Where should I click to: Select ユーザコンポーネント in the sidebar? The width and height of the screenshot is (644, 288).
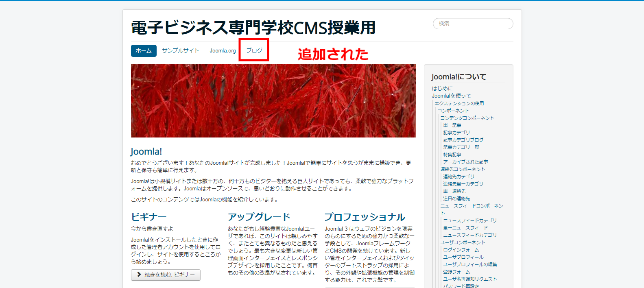pyautogui.click(x=463, y=242)
